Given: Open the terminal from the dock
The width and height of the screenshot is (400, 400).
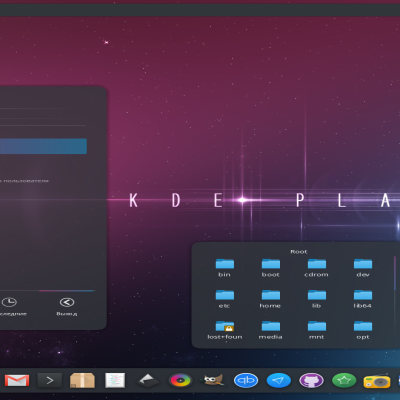Looking at the screenshot, I should [x=49, y=380].
